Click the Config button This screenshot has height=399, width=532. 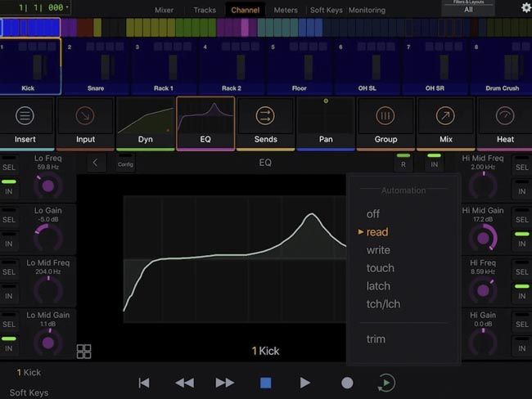point(125,163)
